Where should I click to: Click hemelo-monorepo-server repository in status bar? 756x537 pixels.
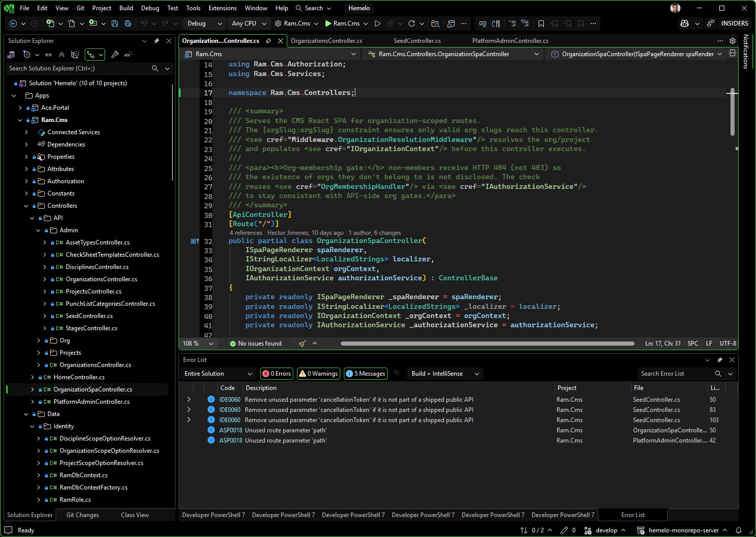point(683,530)
